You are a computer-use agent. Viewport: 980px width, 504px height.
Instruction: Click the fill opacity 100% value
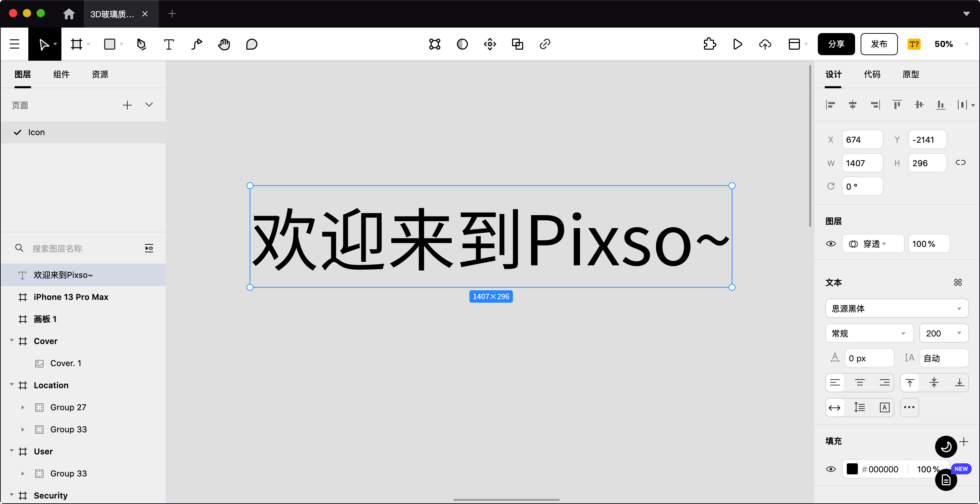[x=928, y=469]
